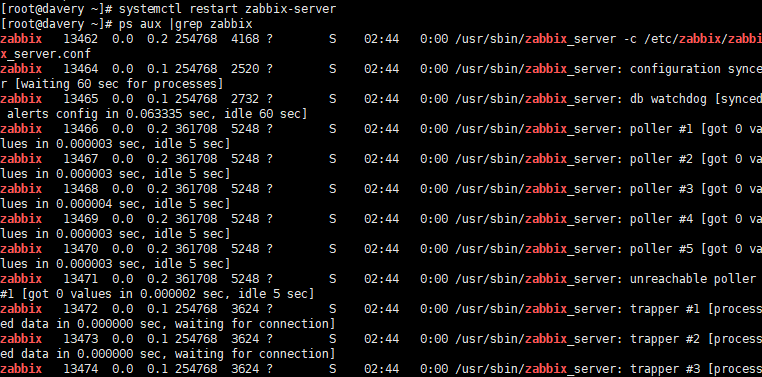Select PID 13470 in the process list

point(81,249)
